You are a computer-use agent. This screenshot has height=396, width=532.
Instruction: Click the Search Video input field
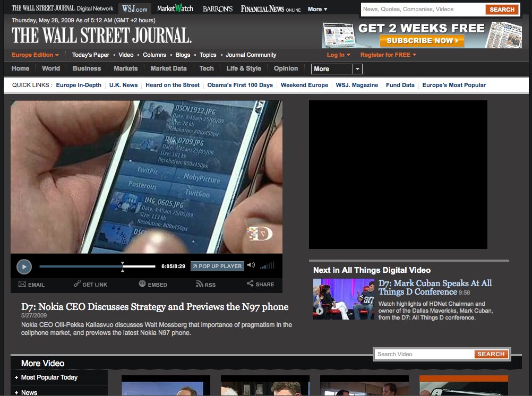coord(424,354)
